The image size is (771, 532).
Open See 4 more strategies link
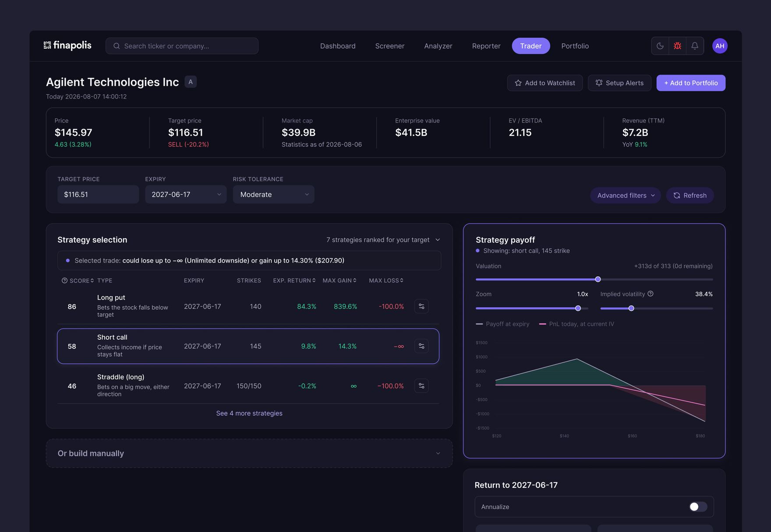pyautogui.click(x=249, y=413)
